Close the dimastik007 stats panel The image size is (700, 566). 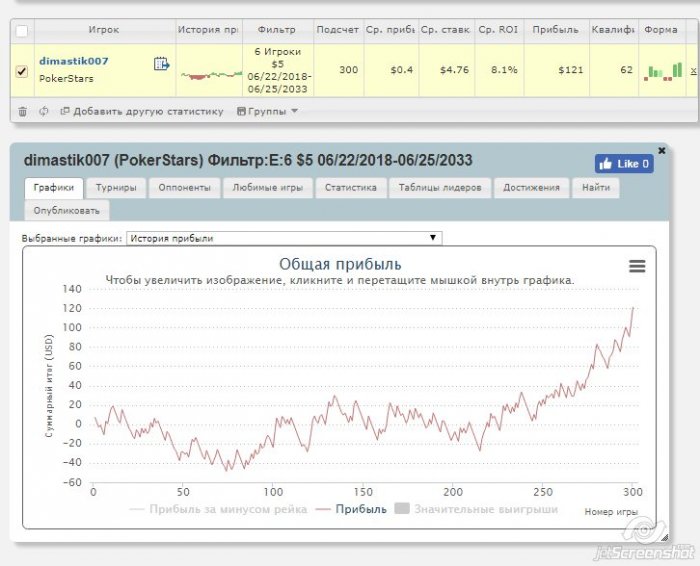click(x=662, y=150)
